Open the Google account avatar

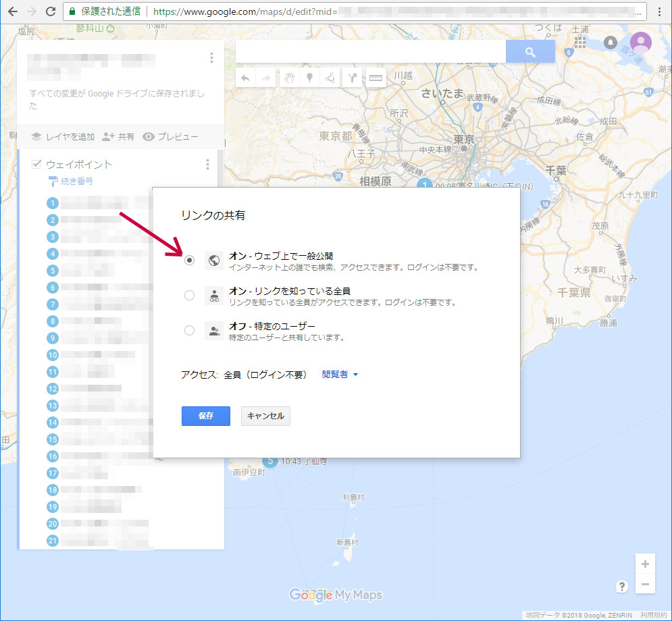pyautogui.click(x=641, y=43)
